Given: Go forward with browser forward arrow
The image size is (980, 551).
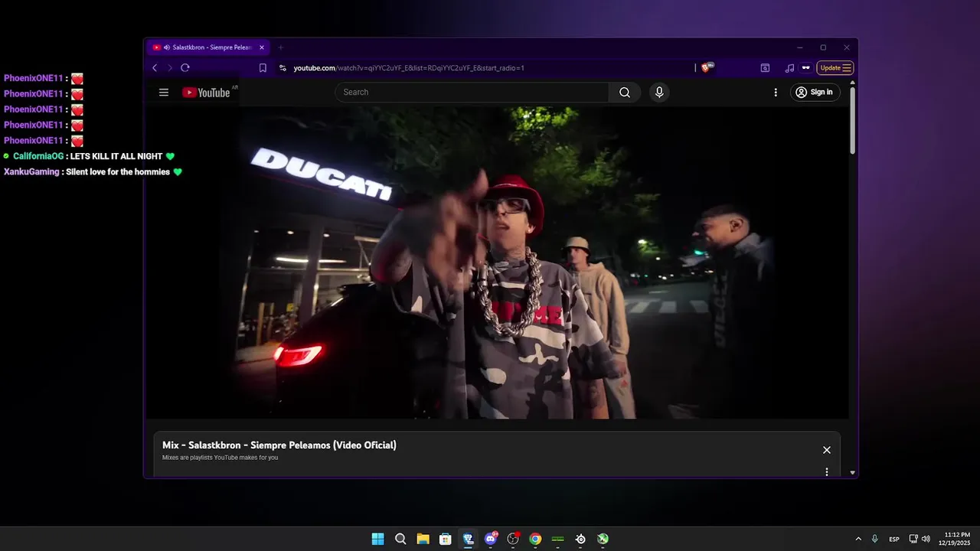Looking at the screenshot, I should (x=170, y=68).
